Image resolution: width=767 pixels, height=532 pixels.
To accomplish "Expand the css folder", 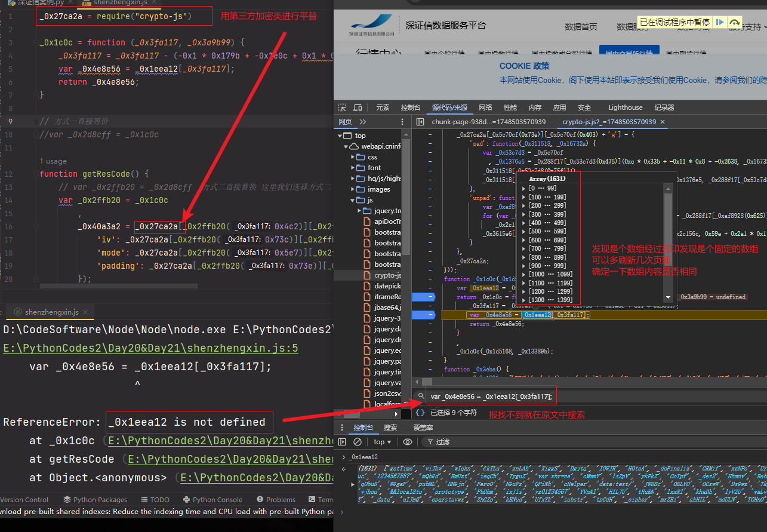I will pyautogui.click(x=352, y=157).
